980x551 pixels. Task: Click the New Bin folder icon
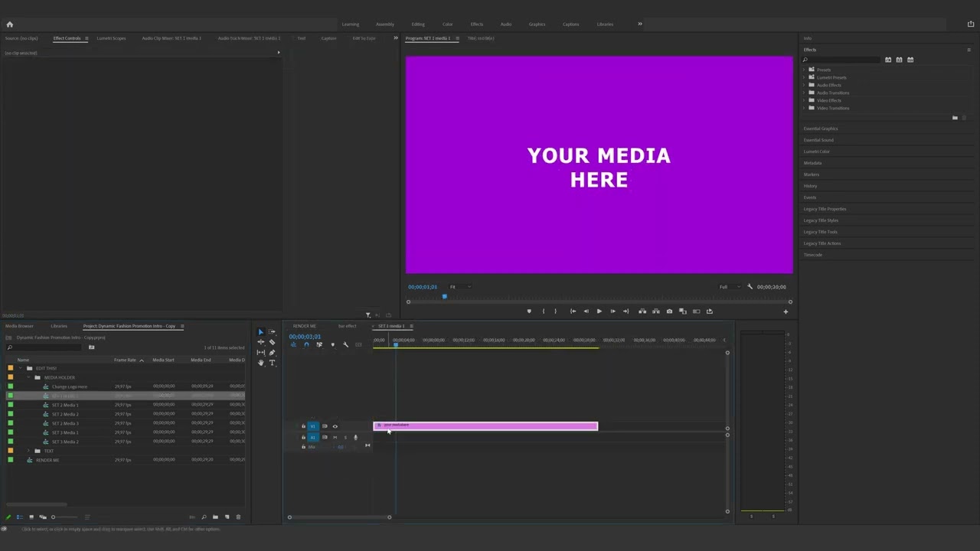point(215,517)
